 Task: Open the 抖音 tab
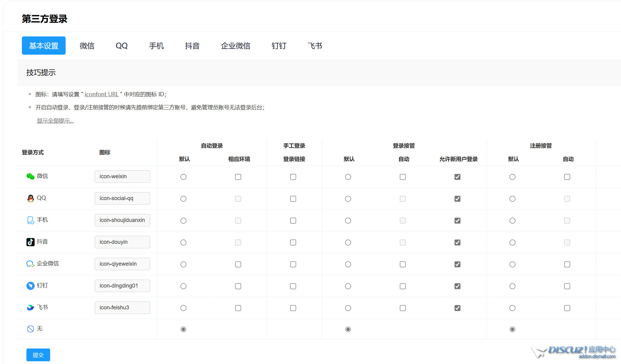(x=192, y=46)
